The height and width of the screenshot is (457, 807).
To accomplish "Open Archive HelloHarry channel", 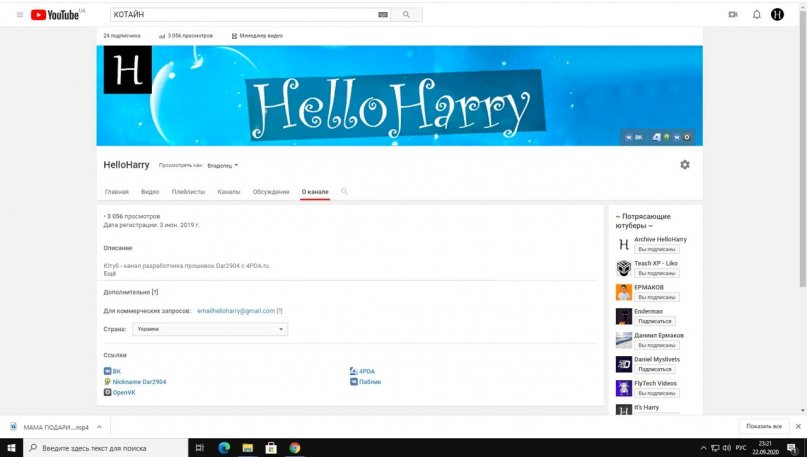I will (x=660, y=239).
